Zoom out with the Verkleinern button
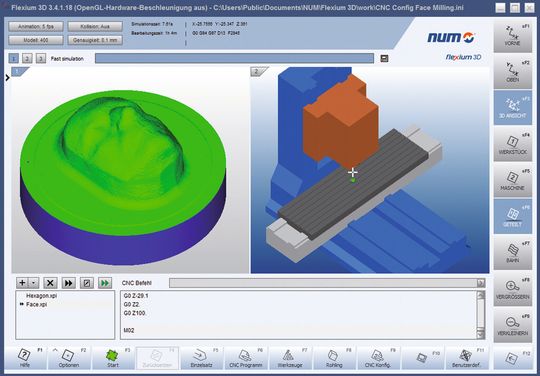 click(x=512, y=326)
